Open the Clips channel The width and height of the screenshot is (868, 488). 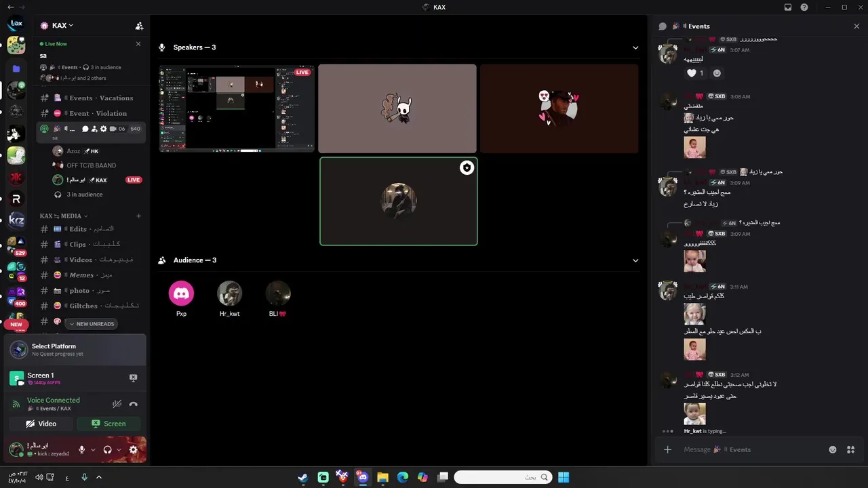[92, 244]
